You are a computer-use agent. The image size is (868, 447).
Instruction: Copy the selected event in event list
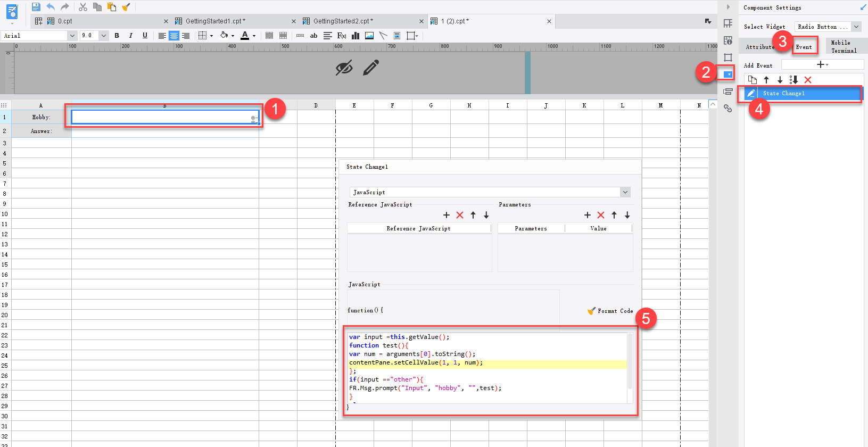coord(752,80)
